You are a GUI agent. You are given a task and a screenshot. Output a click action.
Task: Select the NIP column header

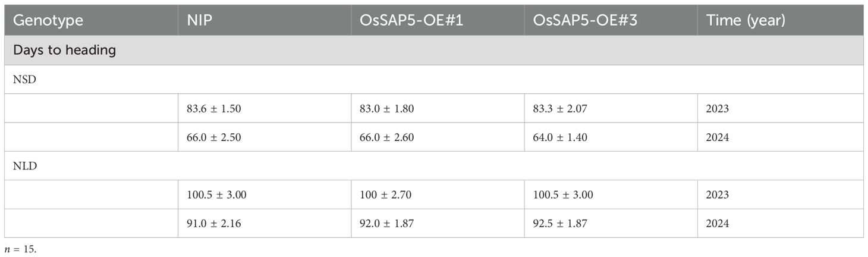coord(200,20)
